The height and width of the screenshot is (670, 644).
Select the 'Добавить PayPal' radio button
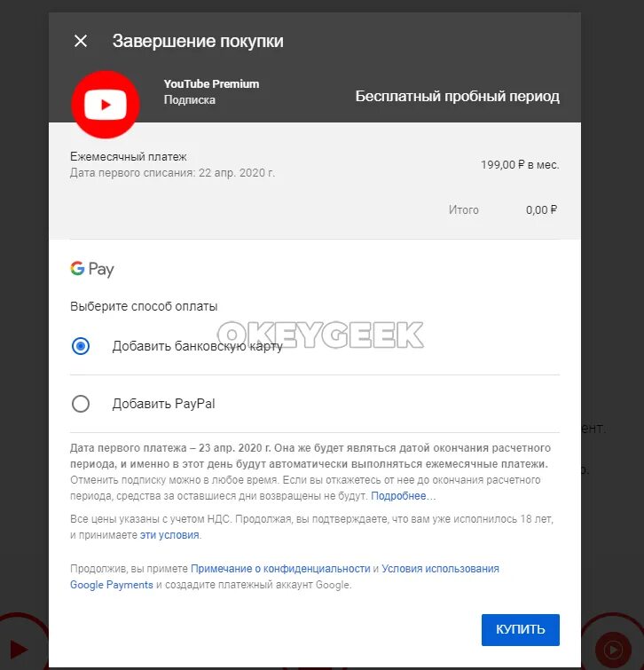click(x=81, y=404)
